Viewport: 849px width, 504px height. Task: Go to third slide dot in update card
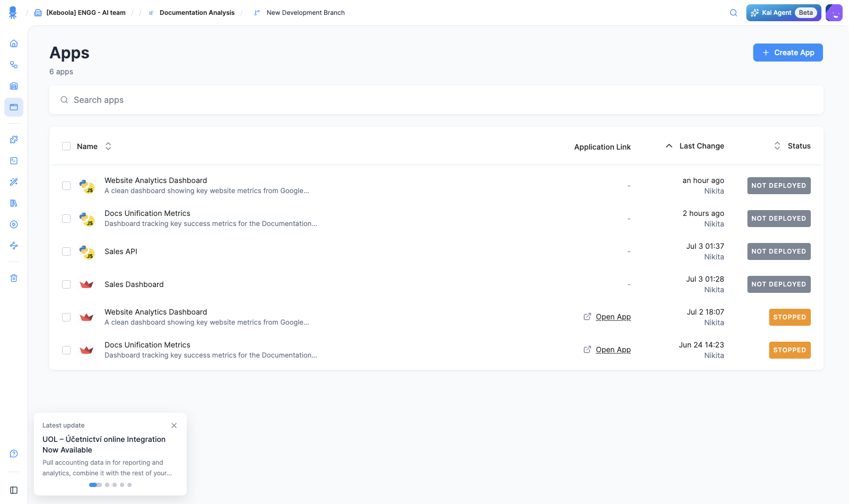[115, 485]
